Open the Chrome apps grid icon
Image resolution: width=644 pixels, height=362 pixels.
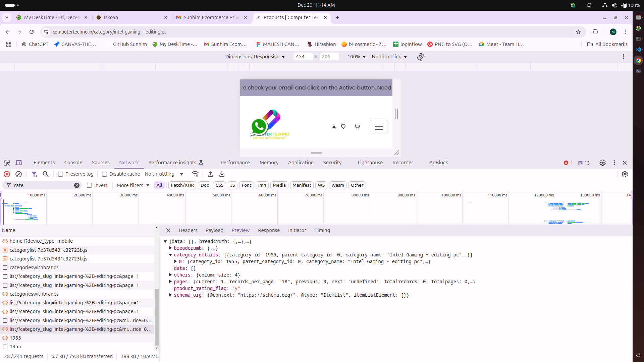point(9,44)
